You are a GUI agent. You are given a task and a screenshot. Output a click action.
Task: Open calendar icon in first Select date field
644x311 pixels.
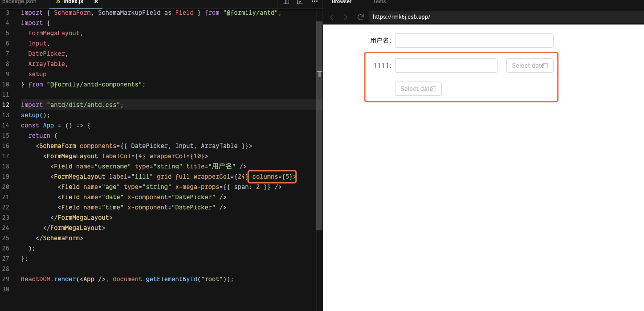coord(545,65)
